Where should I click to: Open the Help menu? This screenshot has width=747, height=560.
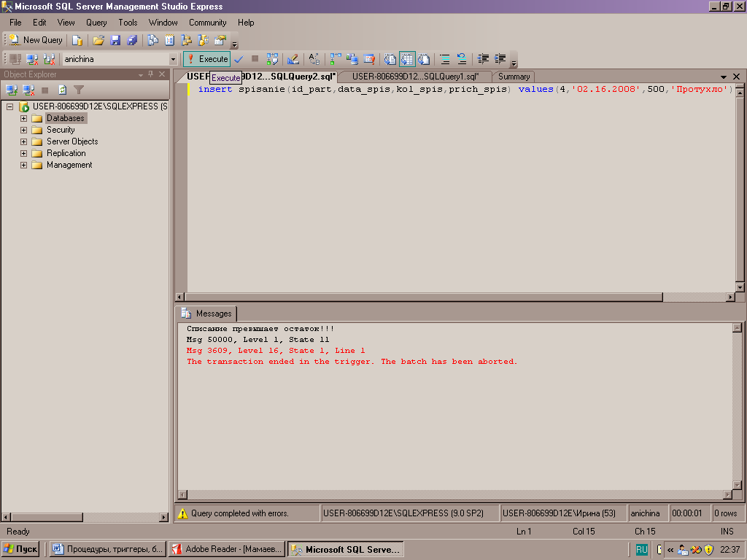point(246,23)
